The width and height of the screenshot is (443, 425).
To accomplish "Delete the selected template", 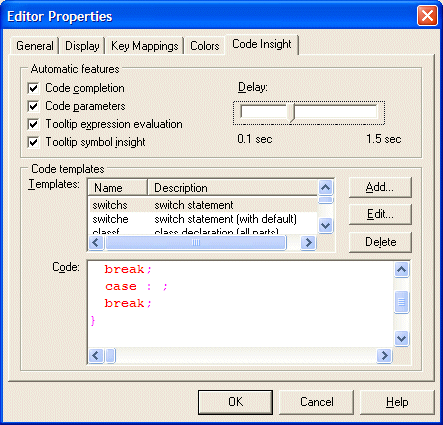I will (x=380, y=242).
